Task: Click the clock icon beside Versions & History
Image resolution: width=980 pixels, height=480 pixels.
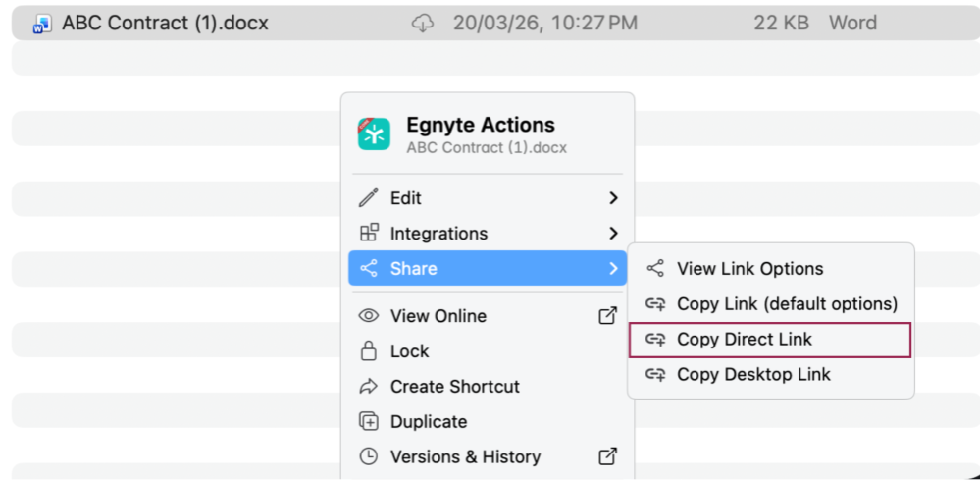Action: (369, 456)
